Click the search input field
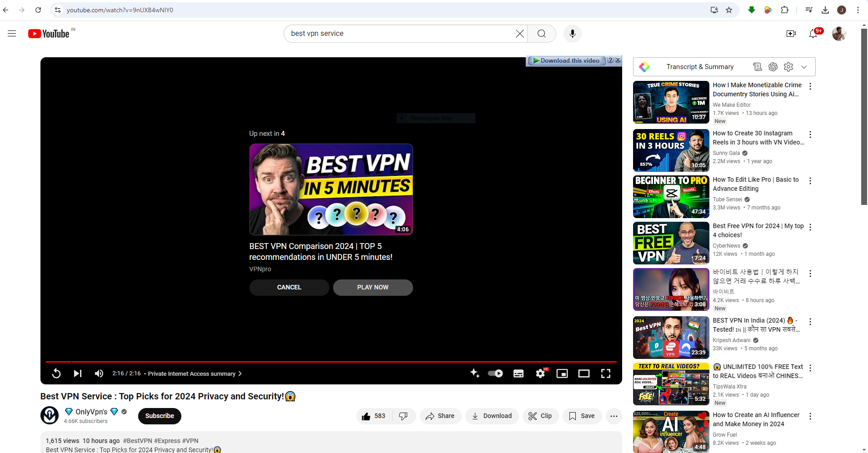 400,34
